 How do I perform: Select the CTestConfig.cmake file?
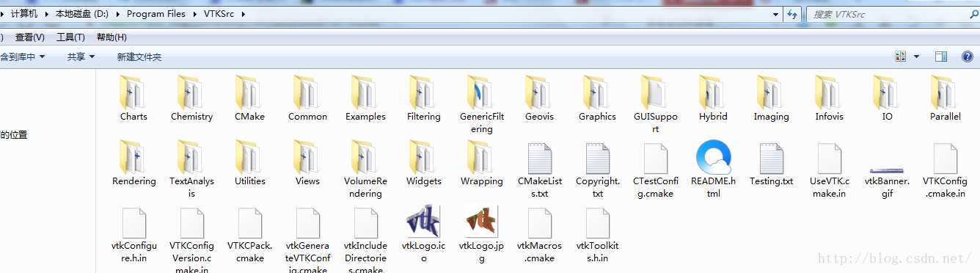655,170
